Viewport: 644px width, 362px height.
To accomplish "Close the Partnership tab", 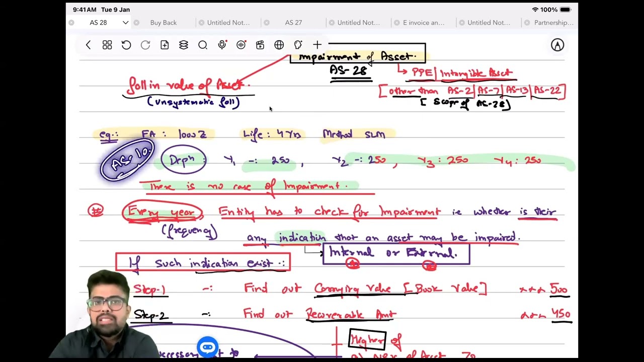I will click(x=527, y=23).
